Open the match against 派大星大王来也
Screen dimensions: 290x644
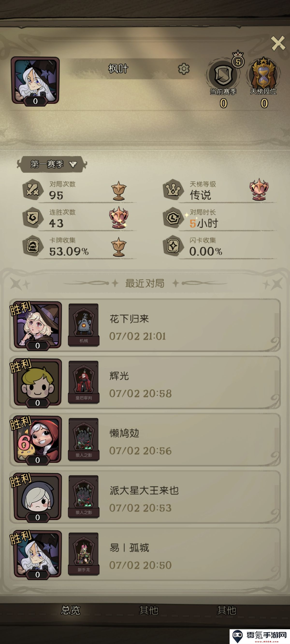click(x=145, y=497)
